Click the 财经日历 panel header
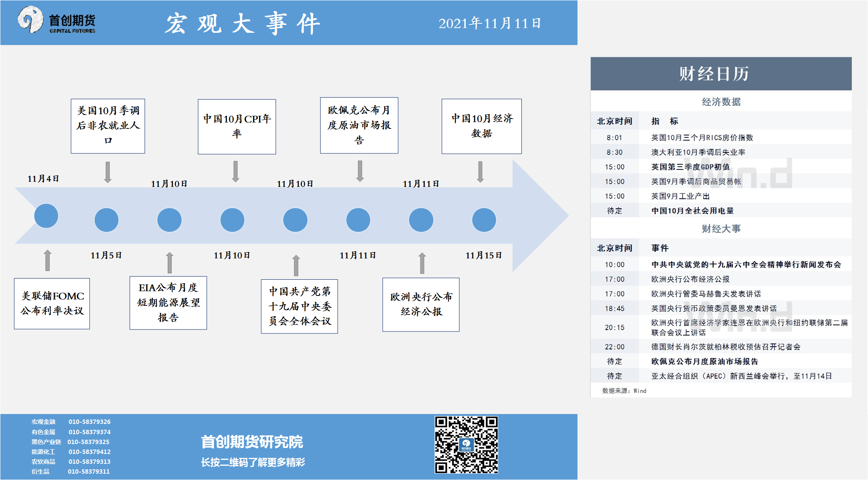This screenshot has height=480, width=868. 721,73
